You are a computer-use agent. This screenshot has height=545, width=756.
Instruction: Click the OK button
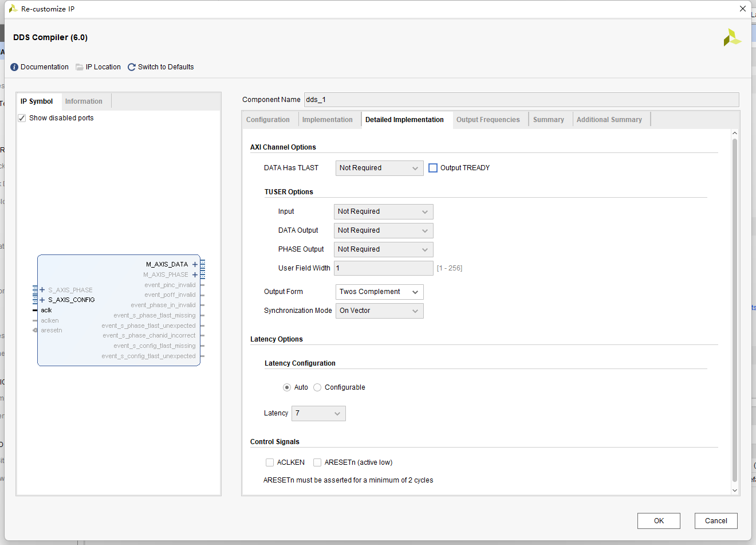pos(659,521)
